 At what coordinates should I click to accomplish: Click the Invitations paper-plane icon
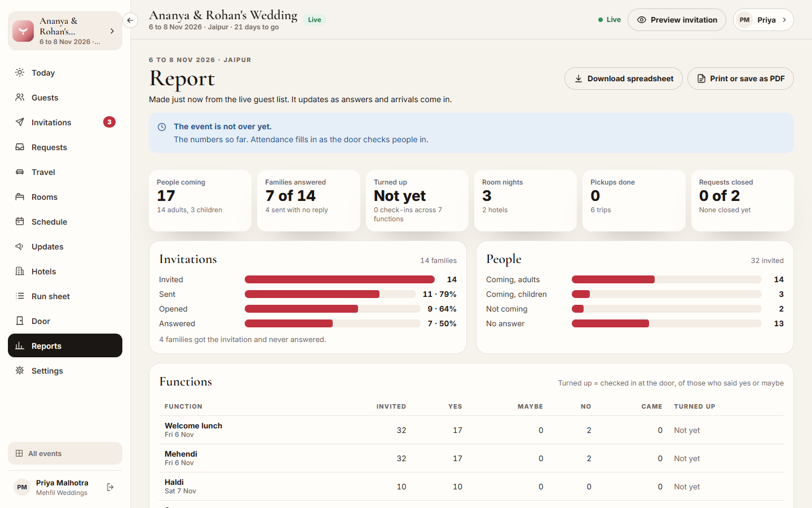(x=20, y=122)
